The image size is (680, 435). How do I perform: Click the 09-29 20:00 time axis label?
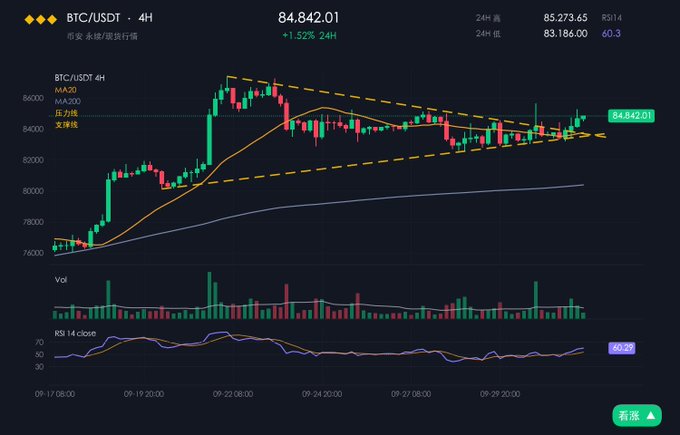(500, 394)
